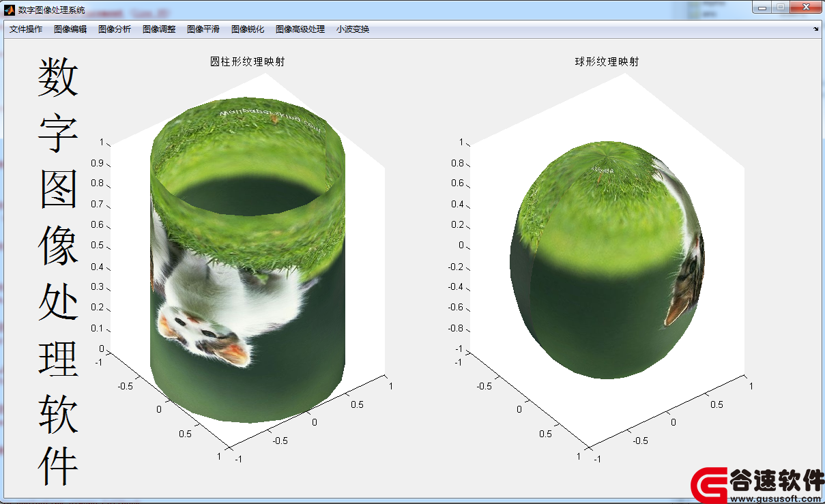Click the MATLAB icon in title bar
Viewport: 825px width, 504px height.
pos(10,10)
